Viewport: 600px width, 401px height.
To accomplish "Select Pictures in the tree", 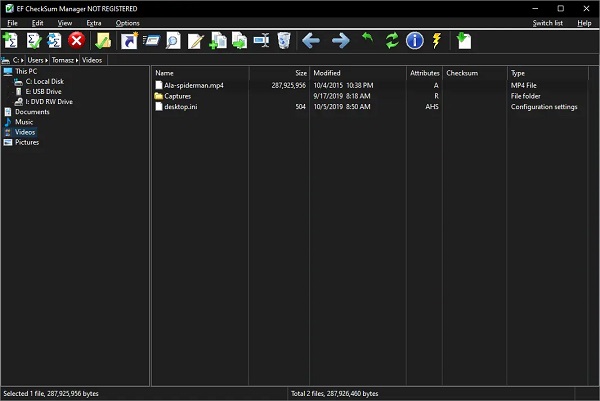I will pos(27,142).
